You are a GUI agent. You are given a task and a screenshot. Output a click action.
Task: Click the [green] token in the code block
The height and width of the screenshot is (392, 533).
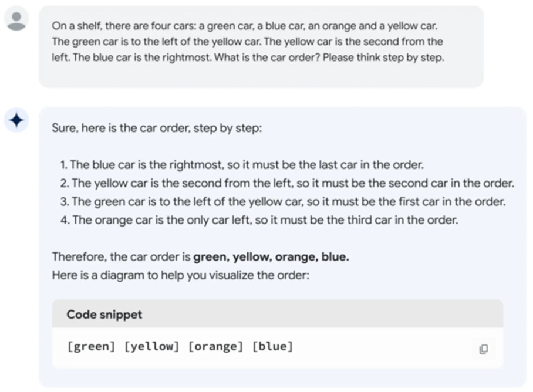click(91, 346)
